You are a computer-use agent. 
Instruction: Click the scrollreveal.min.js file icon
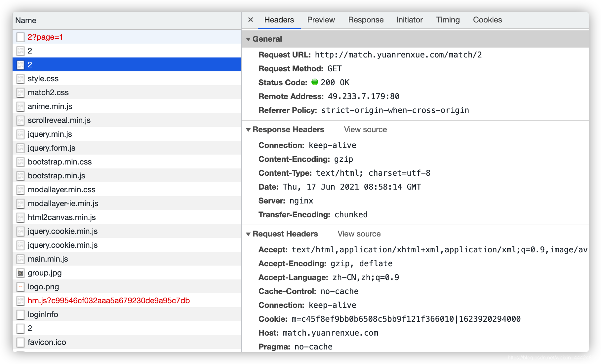click(x=20, y=120)
